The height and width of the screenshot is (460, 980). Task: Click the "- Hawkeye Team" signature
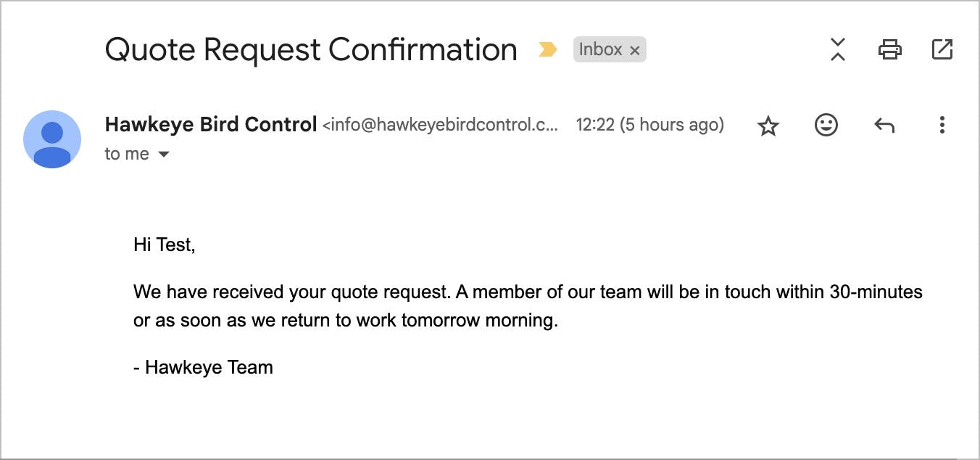point(204,367)
